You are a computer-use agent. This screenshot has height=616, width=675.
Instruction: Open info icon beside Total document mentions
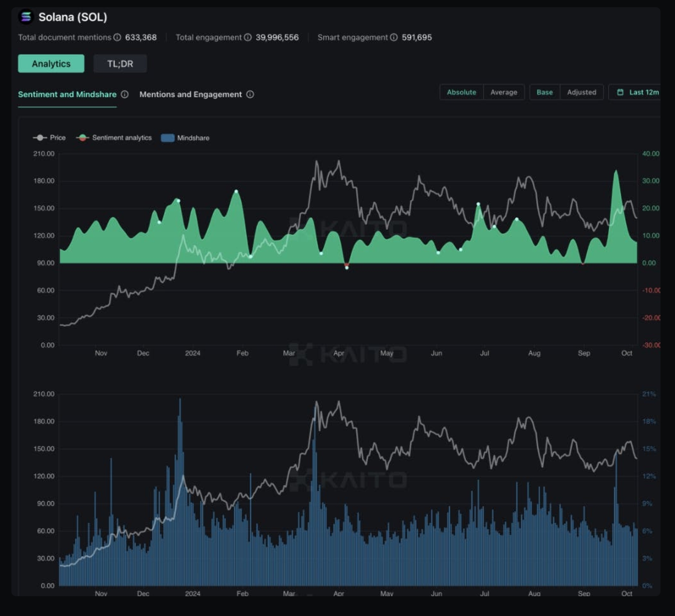pos(117,37)
